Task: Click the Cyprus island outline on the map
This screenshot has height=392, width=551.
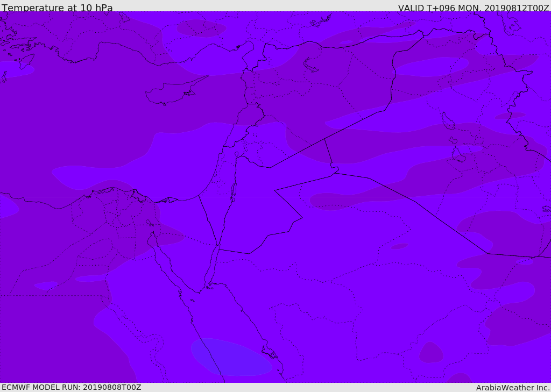Action: 176,91
